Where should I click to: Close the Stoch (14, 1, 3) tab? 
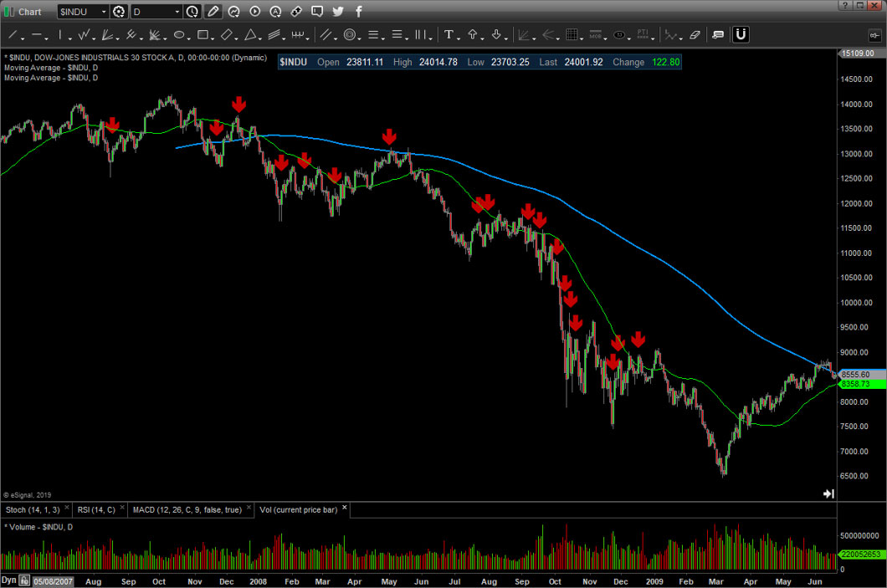click(67, 508)
